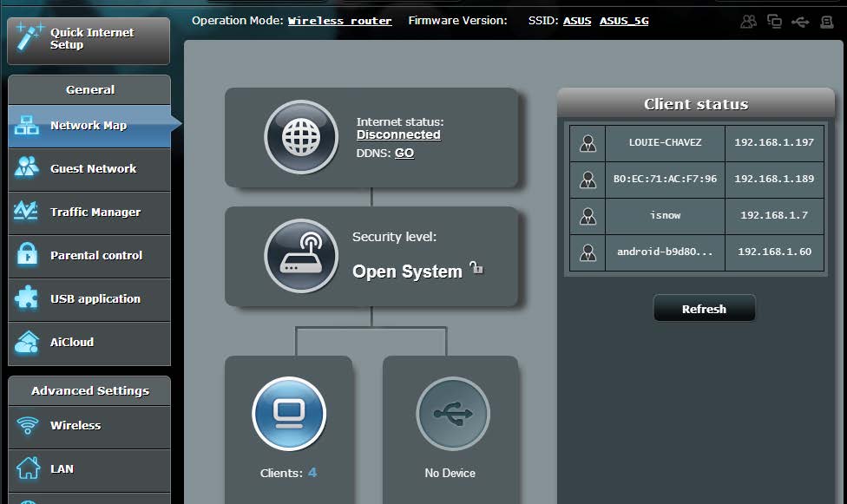Click the AiCloud cloud icon
Viewport: 847px width, 504px height.
tap(27, 342)
